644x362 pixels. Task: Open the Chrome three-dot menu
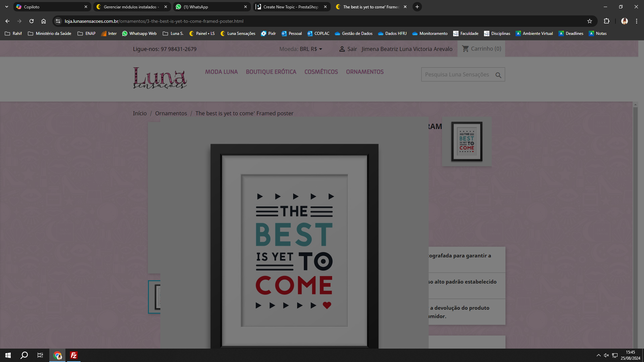(636, 21)
